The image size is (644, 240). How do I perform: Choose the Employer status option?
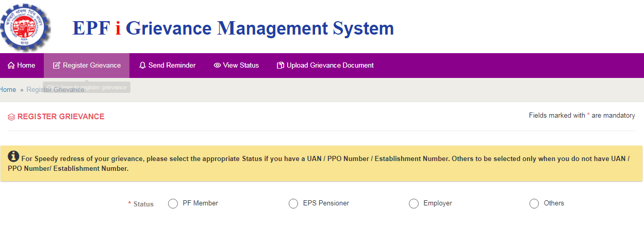click(x=414, y=204)
